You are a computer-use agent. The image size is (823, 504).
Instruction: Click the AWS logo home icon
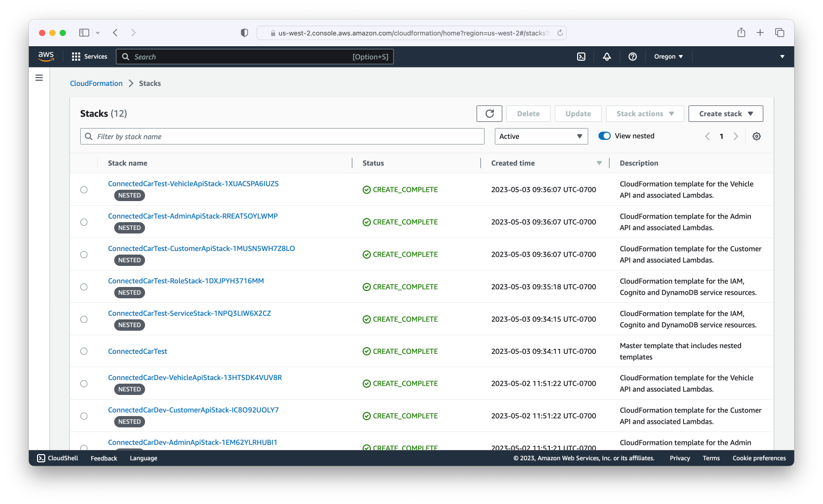46,57
